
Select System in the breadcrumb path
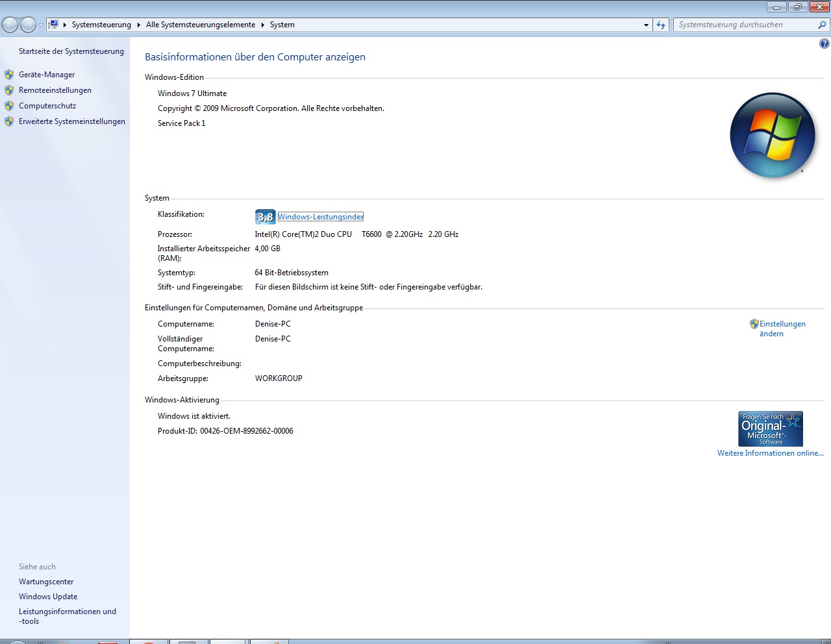point(282,25)
